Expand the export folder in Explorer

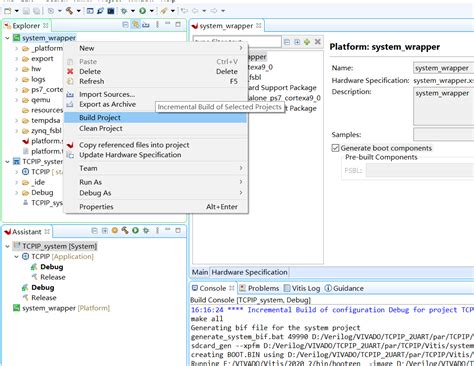coord(16,59)
